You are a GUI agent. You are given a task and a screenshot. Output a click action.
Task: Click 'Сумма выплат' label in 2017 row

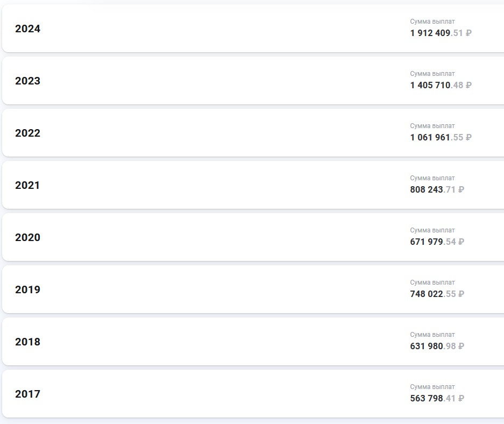(432, 387)
